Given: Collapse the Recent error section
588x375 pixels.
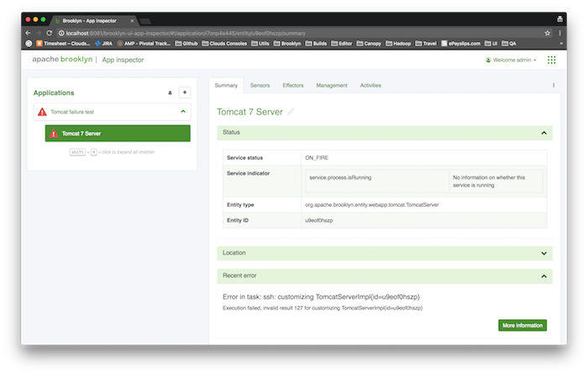Looking at the screenshot, I should tap(543, 276).
